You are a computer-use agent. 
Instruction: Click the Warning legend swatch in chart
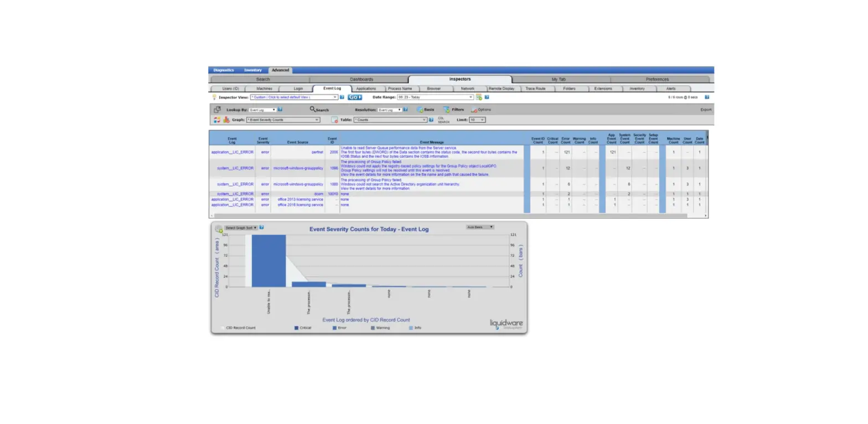[x=373, y=328]
